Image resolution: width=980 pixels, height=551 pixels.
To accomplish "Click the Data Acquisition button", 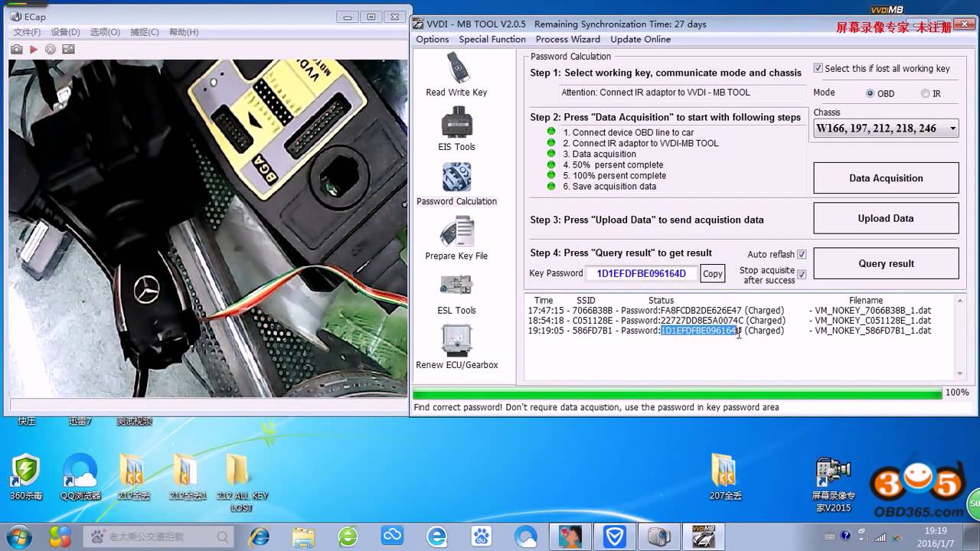I will pyautogui.click(x=886, y=178).
